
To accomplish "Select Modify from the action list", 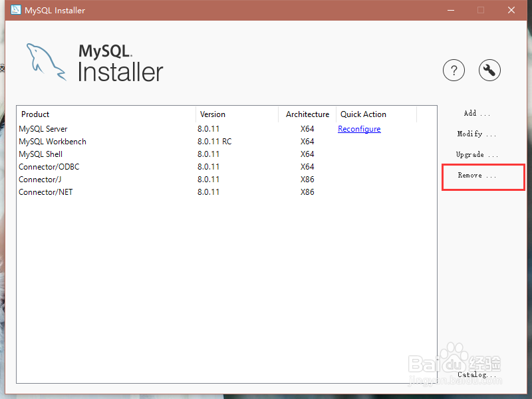I will tap(476, 134).
